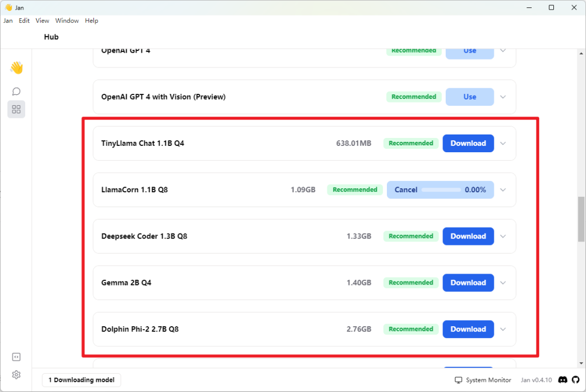Expand the LlamaCorn 1.1B Q8 details chevron
This screenshot has height=392, width=586.
(503, 190)
